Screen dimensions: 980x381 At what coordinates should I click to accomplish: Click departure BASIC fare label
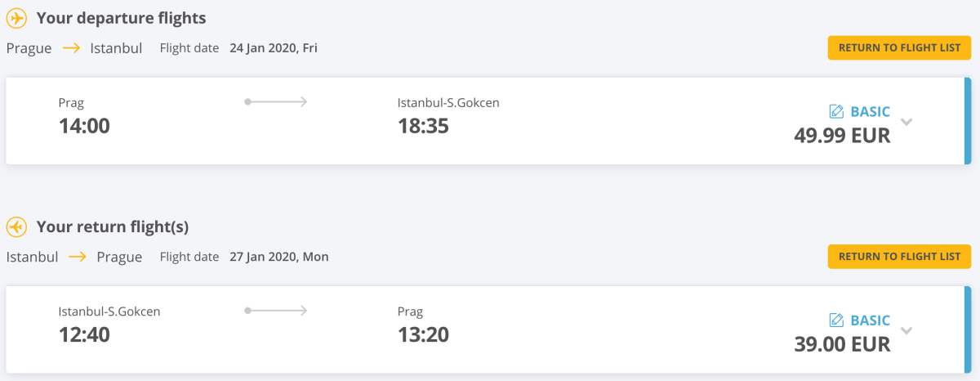pos(870,111)
